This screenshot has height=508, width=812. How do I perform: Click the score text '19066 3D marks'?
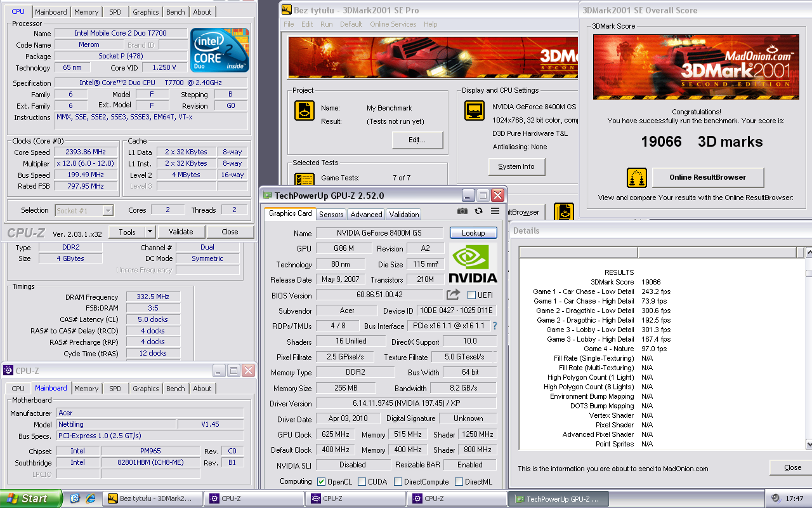[x=702, y=142]
